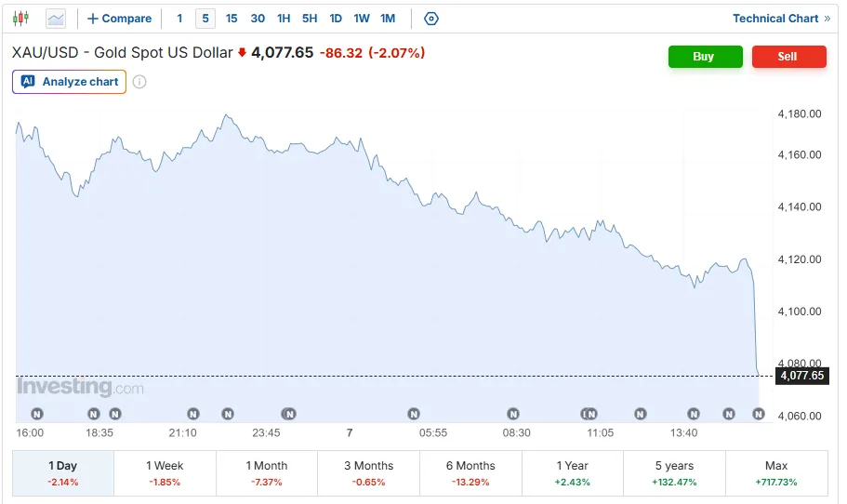The image size is (847, 504).
Task: Switch to area chart type
Action: click(x=56, y=19)
